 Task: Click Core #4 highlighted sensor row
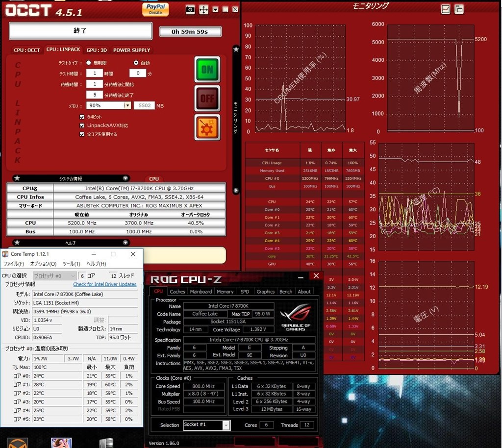[x=304, y=241]
